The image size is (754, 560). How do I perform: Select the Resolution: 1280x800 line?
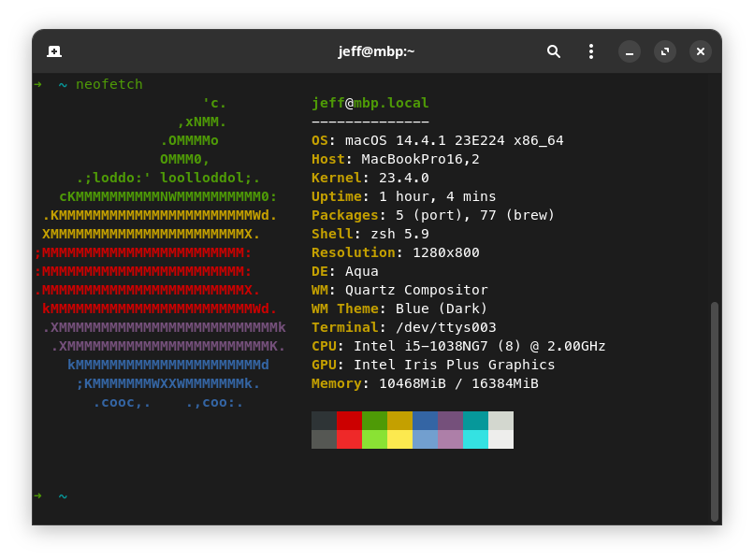tap(396, 252)
